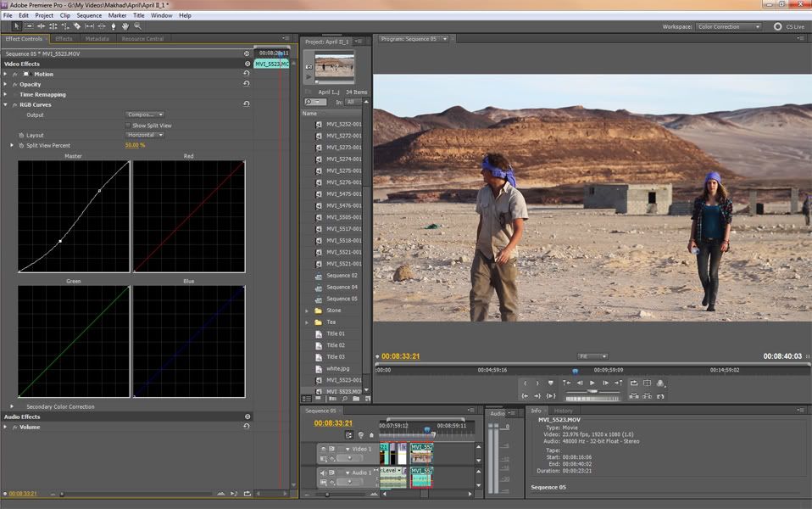Select the Pen tool in toolbar
Viewport: 812px width, 509px height.
point(114,26)
